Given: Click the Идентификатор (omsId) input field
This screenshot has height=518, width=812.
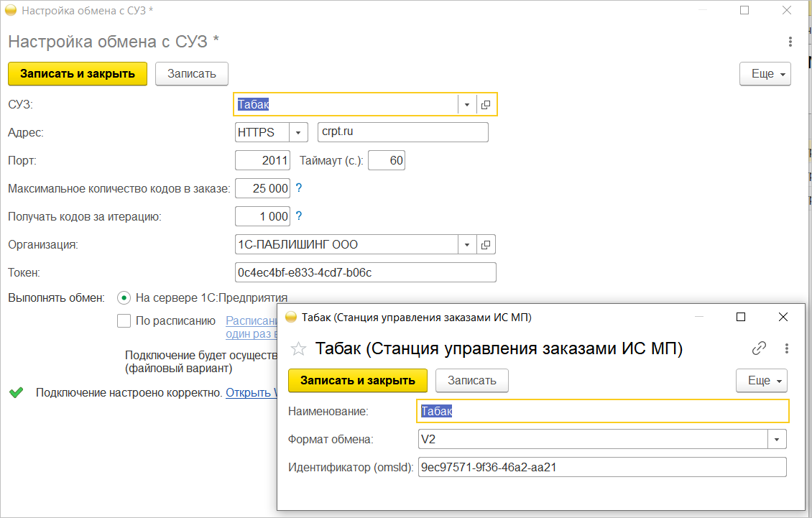Looking at the screenshot, I should [x=602, y=467].
